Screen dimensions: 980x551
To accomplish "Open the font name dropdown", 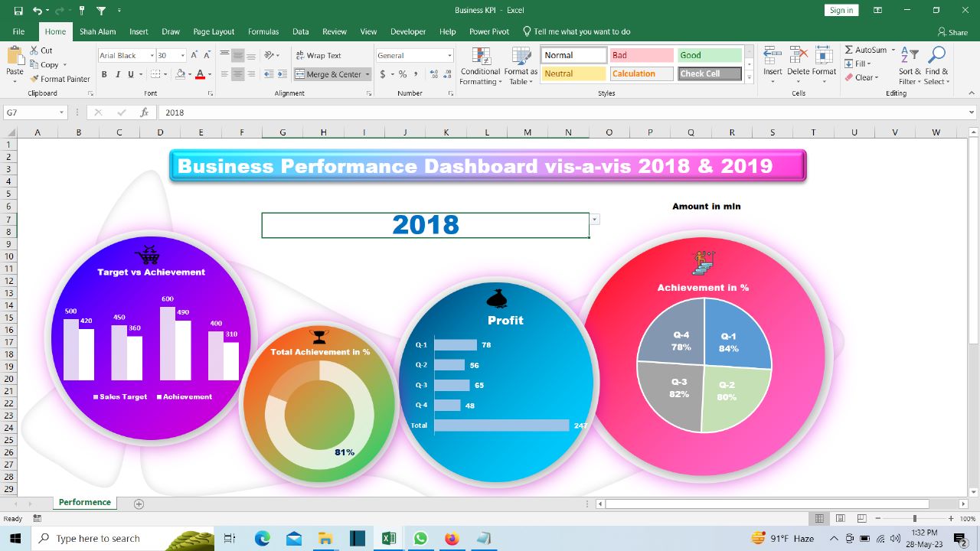I will (x=148, y=55).
